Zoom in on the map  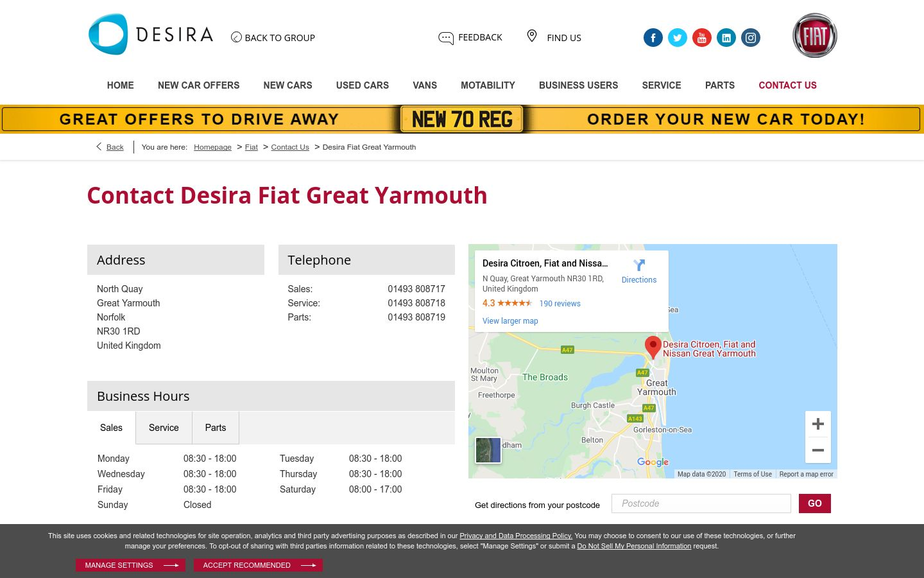pyautogui.click(x=818, y=424)
